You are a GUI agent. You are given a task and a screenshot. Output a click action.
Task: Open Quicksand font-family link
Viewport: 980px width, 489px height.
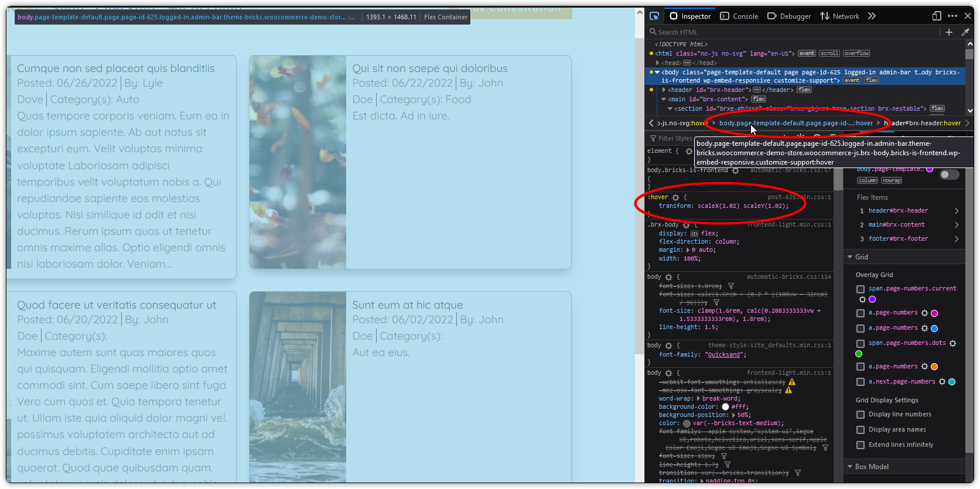pyautogui.click(x=724, y=355)
